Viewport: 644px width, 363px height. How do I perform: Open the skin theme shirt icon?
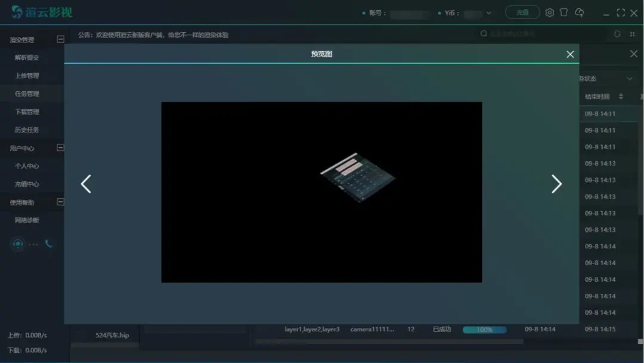click(x=563, y=13)
